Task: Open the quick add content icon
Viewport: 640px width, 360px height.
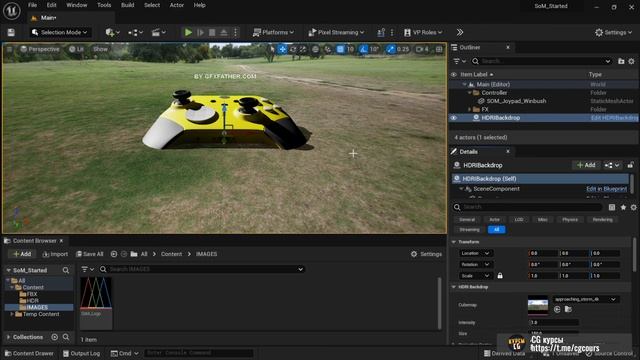Action: point(112,32)
